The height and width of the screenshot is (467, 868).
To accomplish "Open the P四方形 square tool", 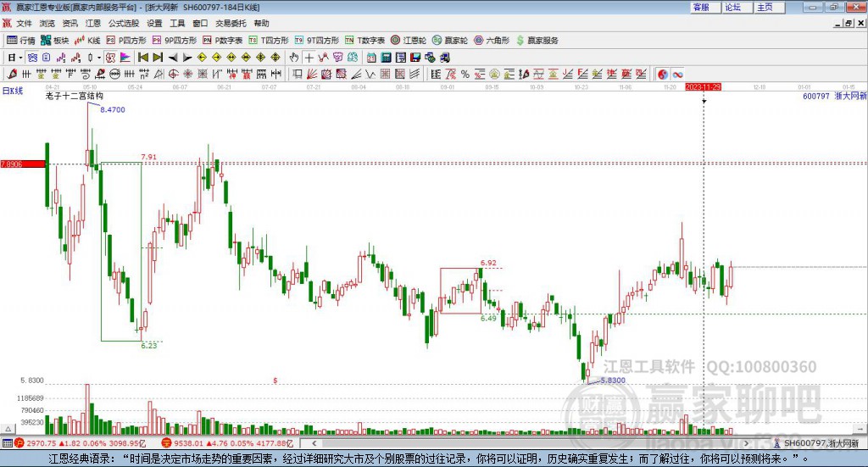I will tap(125, 41).
